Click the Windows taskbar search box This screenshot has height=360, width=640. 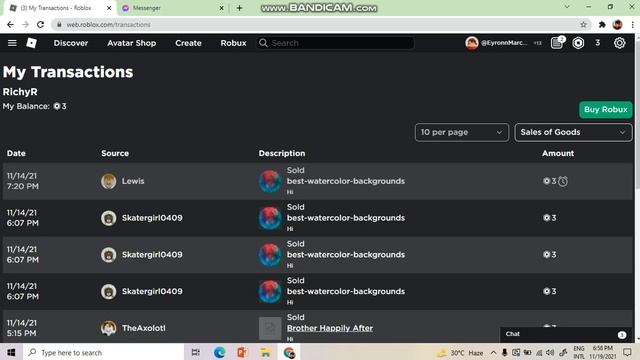104,352
